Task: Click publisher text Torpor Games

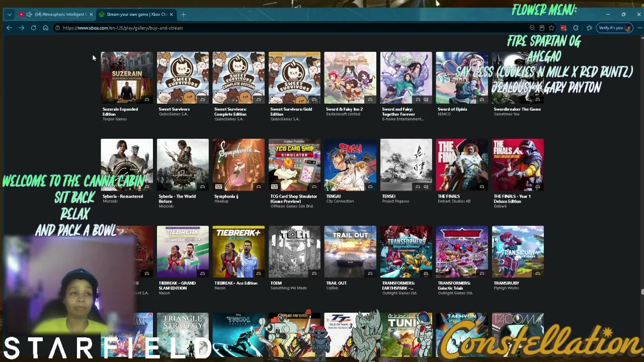Action: (x=115, y=119)
